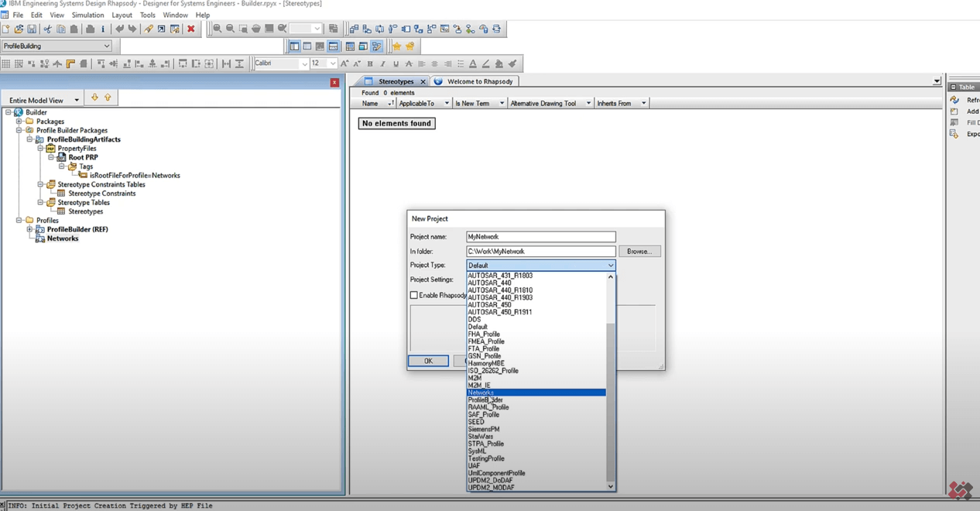Select isRootFileForProfile=Networks tag

135,176
